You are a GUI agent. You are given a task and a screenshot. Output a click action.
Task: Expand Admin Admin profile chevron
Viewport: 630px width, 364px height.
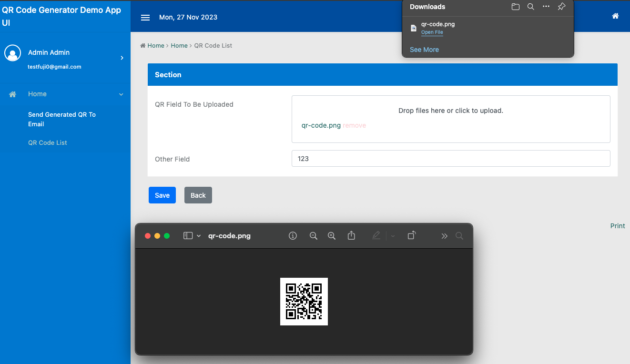tap(122, 58)
